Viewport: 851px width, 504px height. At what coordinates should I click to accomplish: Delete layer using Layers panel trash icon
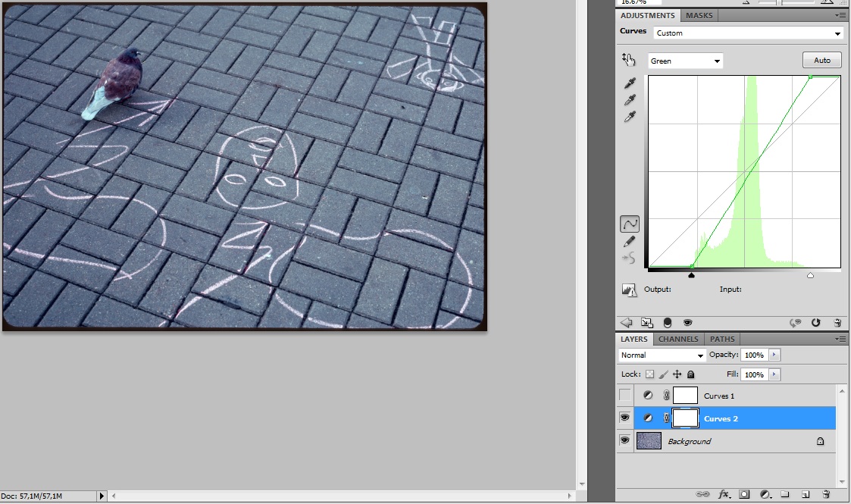[x=826, y=494]
